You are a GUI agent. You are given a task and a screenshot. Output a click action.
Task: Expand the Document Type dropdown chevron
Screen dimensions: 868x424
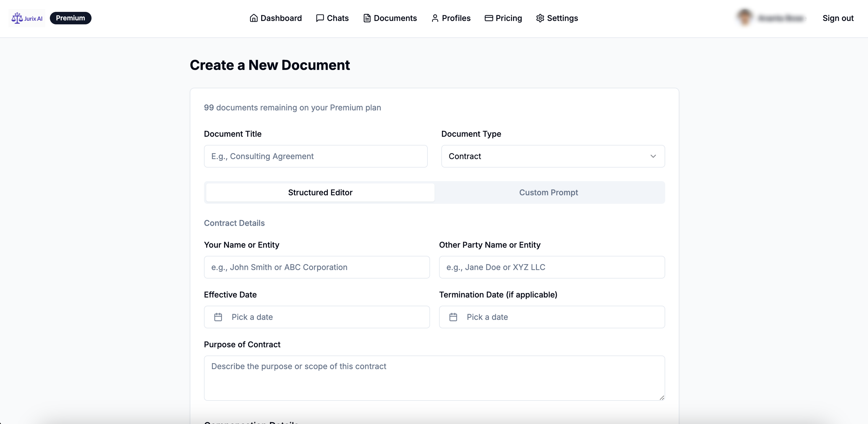pos(653,156)
